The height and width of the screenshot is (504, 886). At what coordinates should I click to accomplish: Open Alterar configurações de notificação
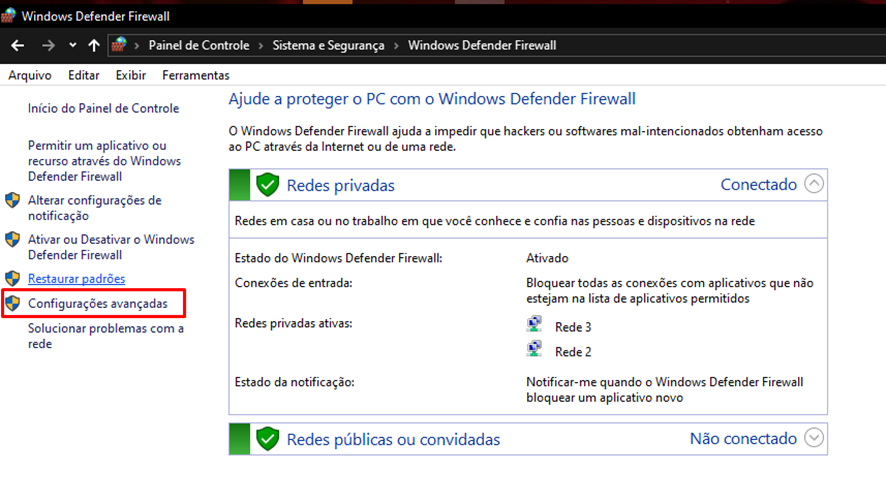[95, 208]
